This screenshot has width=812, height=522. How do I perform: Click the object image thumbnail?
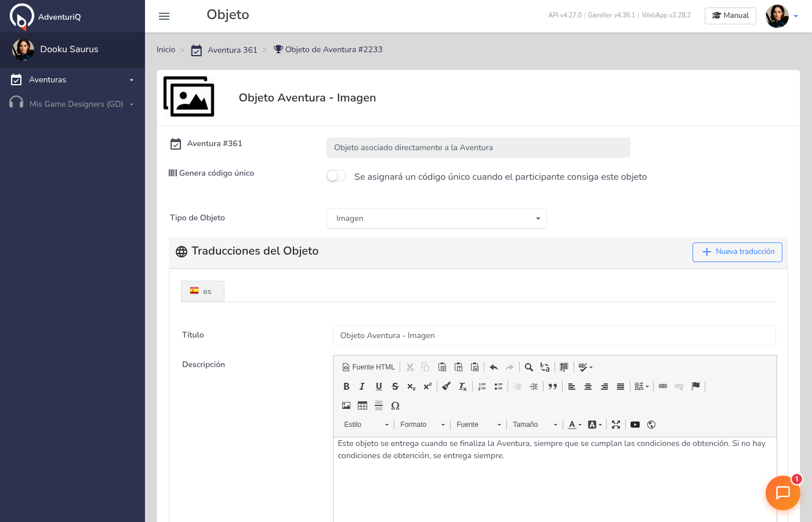point(189,97)
